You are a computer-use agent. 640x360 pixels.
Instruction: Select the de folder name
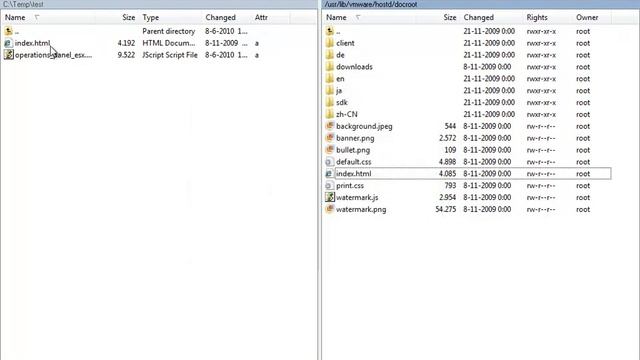tap(340, 55)
